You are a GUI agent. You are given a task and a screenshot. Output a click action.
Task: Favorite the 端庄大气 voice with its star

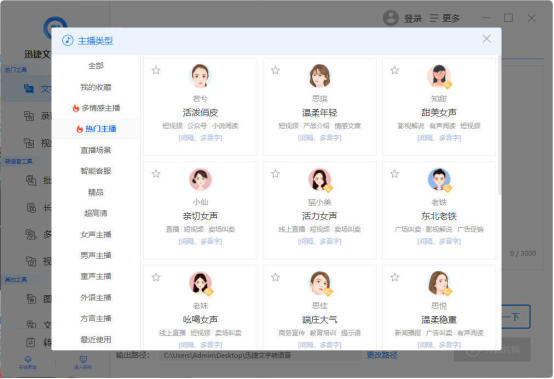[x=275, y=277]
